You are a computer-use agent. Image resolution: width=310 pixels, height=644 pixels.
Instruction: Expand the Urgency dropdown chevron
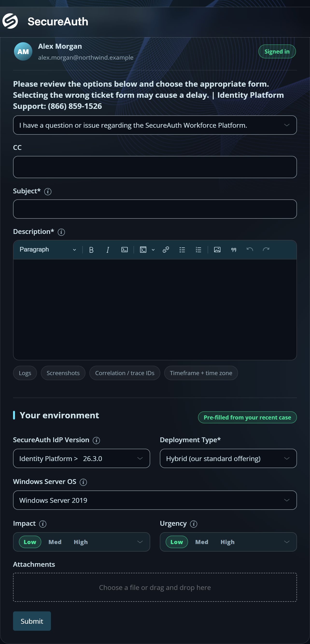(287, 542)
